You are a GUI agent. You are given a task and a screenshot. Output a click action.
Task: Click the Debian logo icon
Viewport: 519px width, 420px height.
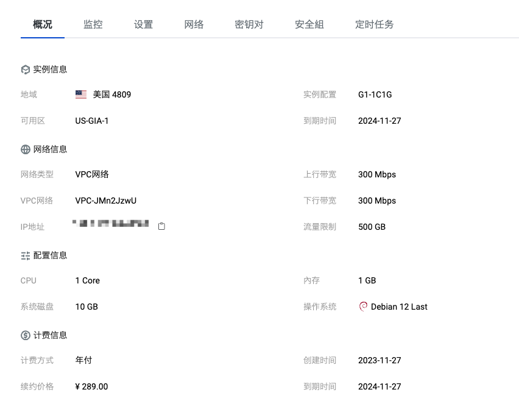click(x=363, y=307)
